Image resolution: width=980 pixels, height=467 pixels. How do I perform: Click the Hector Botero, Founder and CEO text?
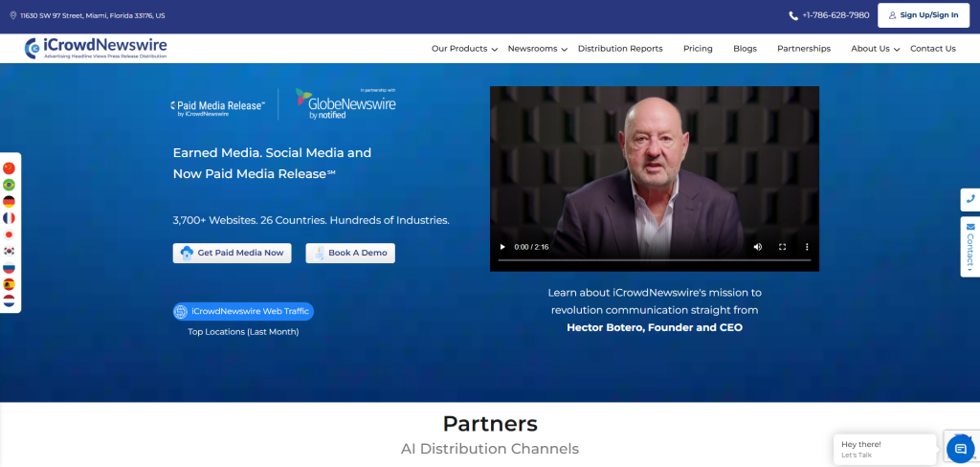pyautogui.click(x=655, y=327)
